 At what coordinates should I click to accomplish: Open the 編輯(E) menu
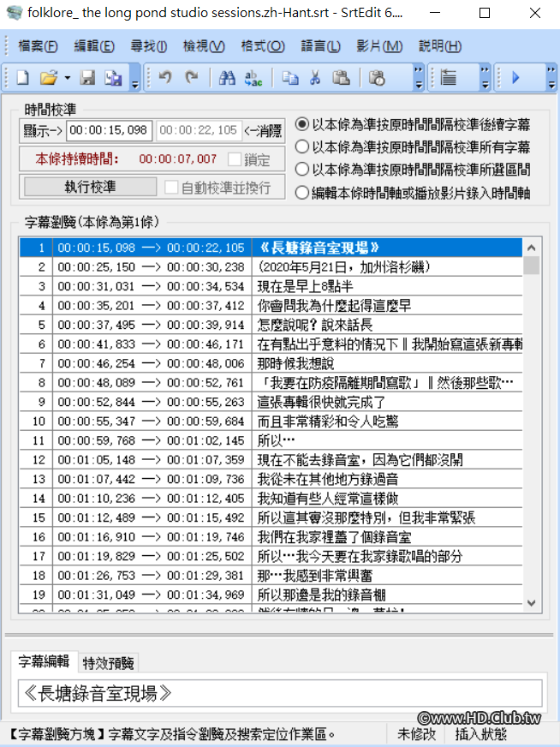click(94, 46)
